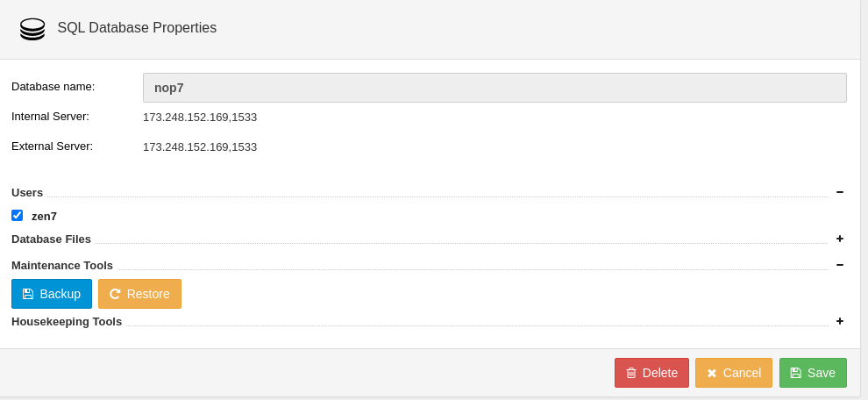Screen dimensions: 868x400
Task: Click the zen7 user label
Action: pyautogui.click(x=45, y=216)
